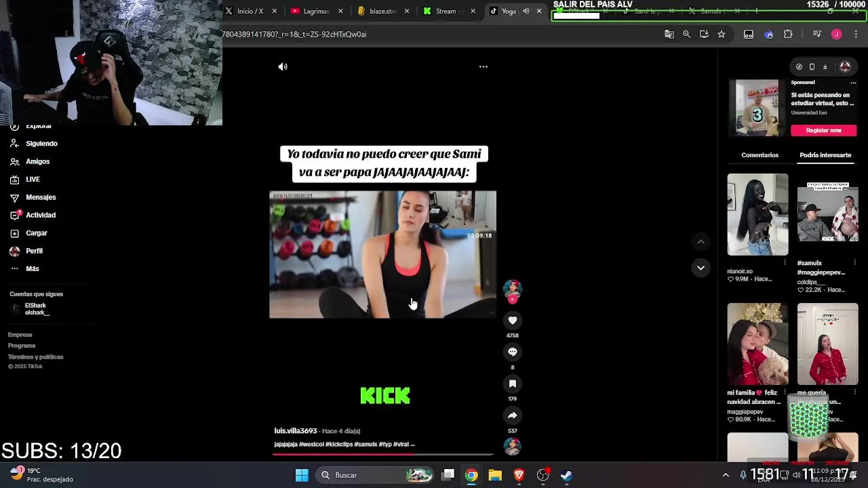This screenshot has width=868, height=488.
Task: Open Brave browser from the taskbar
Action: tap(519, 475)
